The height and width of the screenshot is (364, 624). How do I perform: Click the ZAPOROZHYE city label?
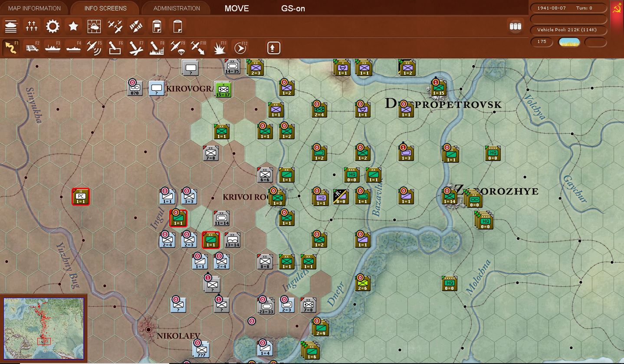(x=496, y=191)
